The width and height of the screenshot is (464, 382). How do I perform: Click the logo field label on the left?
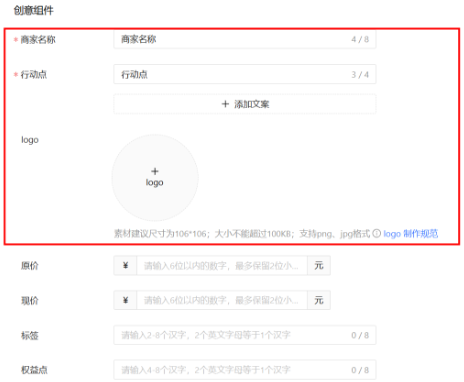pyautogui.click(x=30, y=140)
